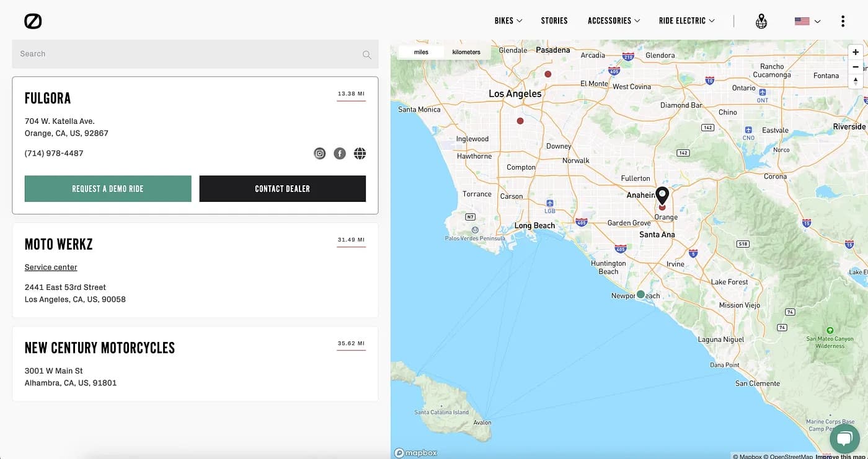Zoom out on the map
Image resolution: width=868 pixels, height=459 pixels.
[x=856, y=66]
